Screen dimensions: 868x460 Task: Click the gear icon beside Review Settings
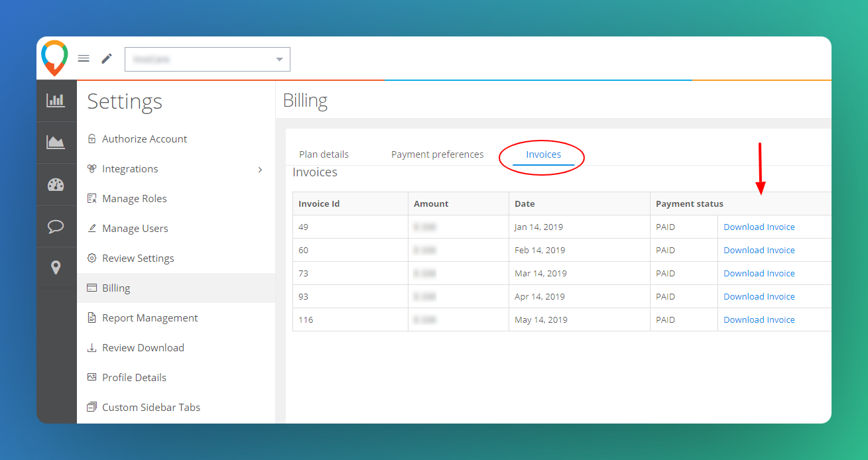pos(92,258)
